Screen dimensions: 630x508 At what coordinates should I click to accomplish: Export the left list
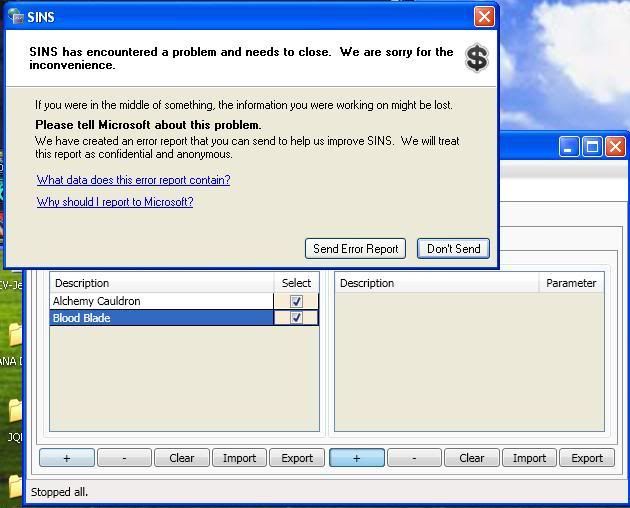click(x=297, y=458)
